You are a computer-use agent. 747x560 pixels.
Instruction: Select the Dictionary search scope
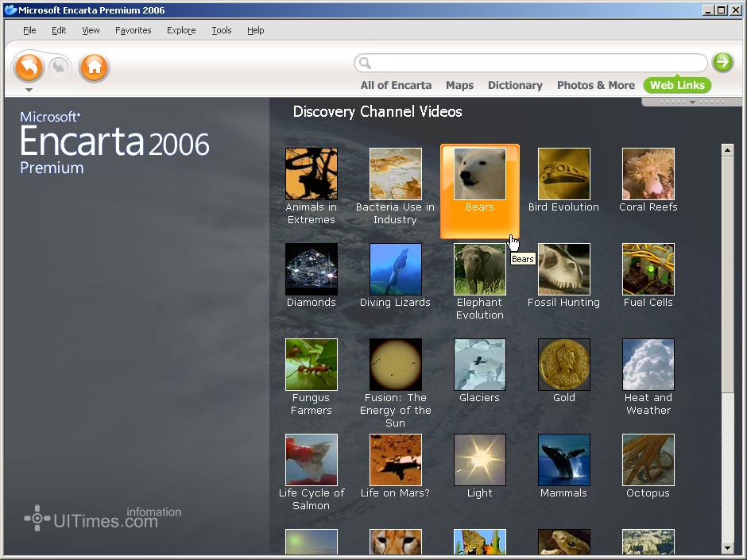point(515,85)
